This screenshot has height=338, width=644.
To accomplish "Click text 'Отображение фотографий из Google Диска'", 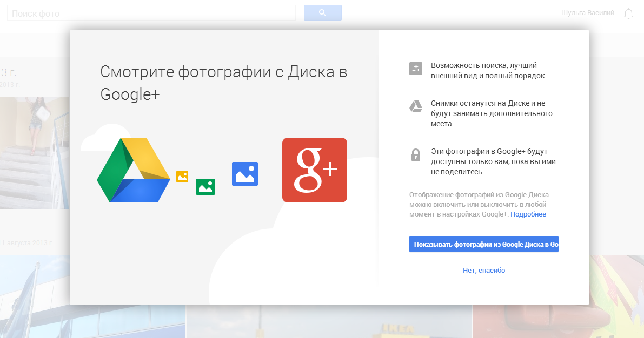I will 479,195.
